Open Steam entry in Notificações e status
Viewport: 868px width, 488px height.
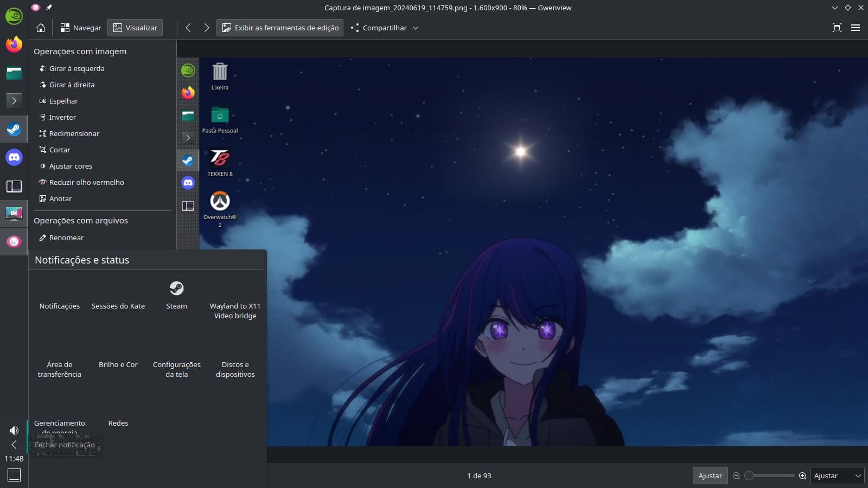176,295
